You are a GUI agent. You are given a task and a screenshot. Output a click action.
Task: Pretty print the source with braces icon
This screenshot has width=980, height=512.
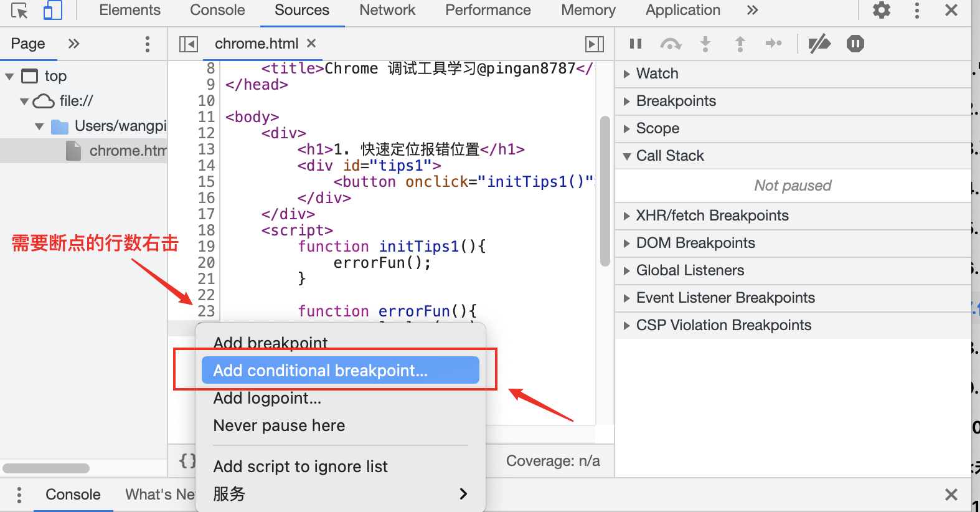(187, 461)
